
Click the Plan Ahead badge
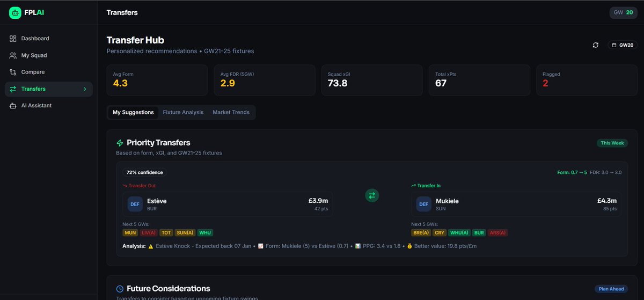pos(611,289)
